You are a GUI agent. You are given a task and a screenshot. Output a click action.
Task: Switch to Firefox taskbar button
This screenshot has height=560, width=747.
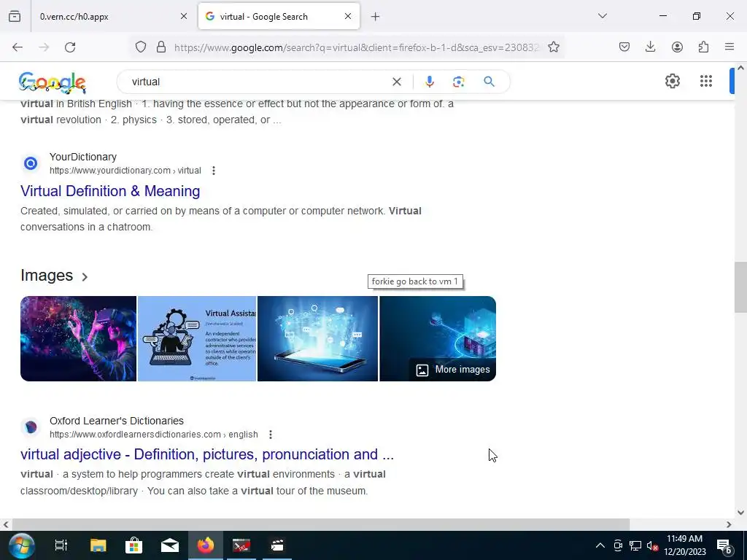click(206, 545)
